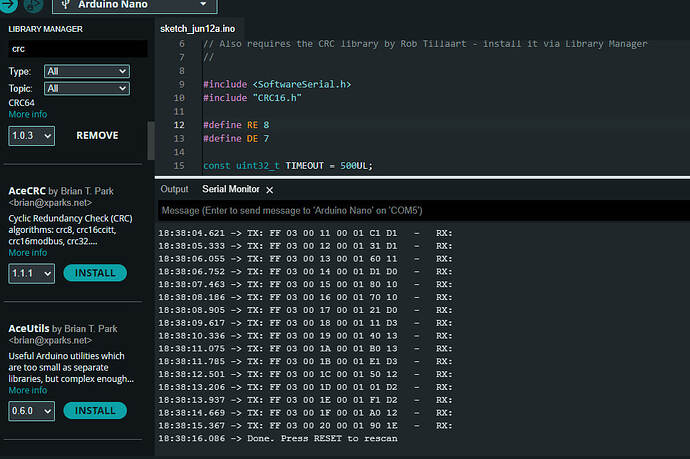Click line number 12 in the gutter

coord(179,125)
